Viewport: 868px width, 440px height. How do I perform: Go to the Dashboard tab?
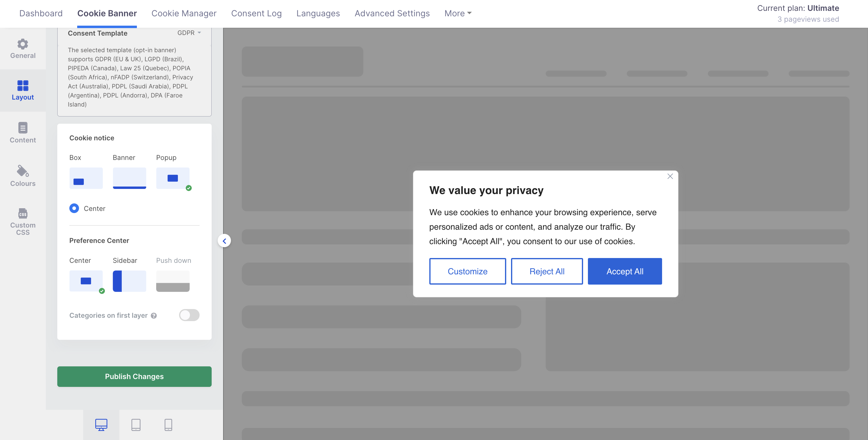41,13
